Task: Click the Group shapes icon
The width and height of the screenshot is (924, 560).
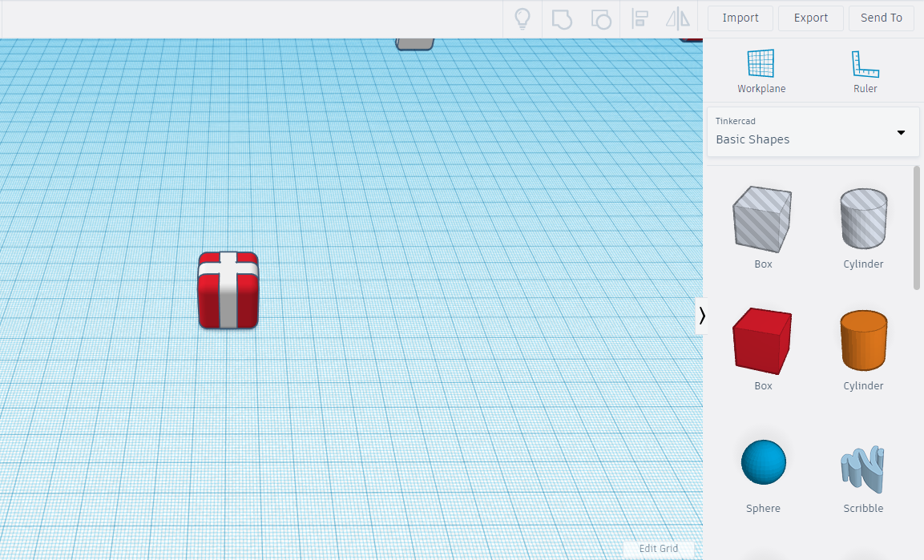Action: click(562, 19)
